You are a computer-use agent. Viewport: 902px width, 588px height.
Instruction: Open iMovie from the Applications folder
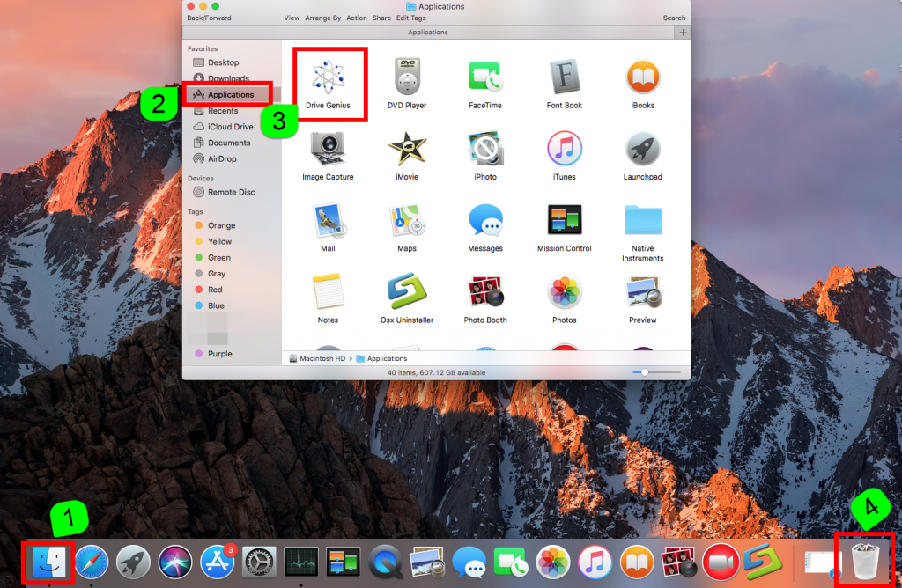(x=407, y=149)
